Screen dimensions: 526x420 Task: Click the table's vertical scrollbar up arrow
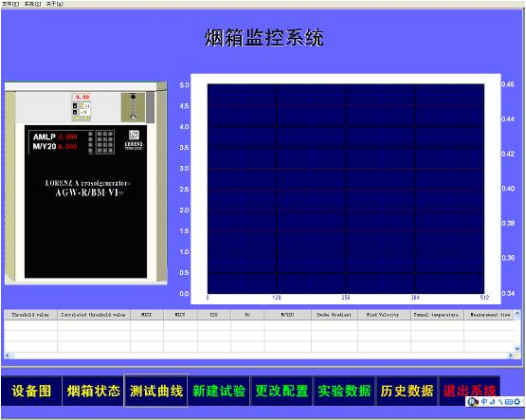pyautogui.click(x=517, y=314)
